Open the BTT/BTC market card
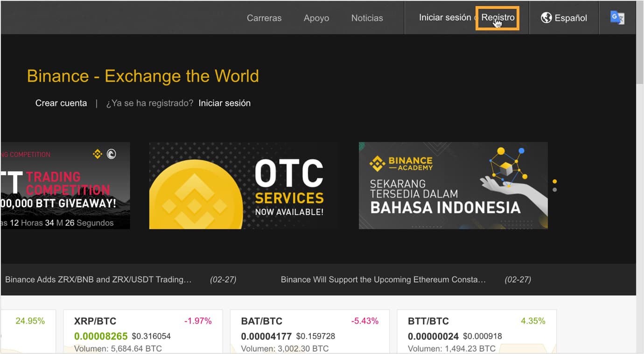 (x=476, y=332)
